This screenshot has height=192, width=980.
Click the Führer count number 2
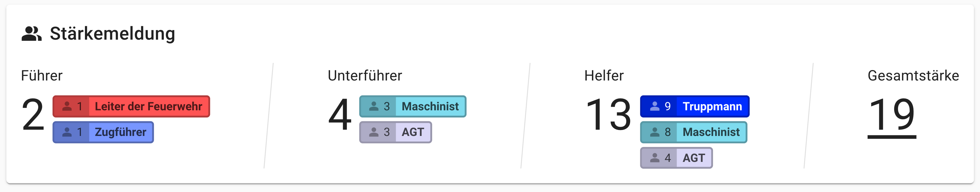point(33,115)
